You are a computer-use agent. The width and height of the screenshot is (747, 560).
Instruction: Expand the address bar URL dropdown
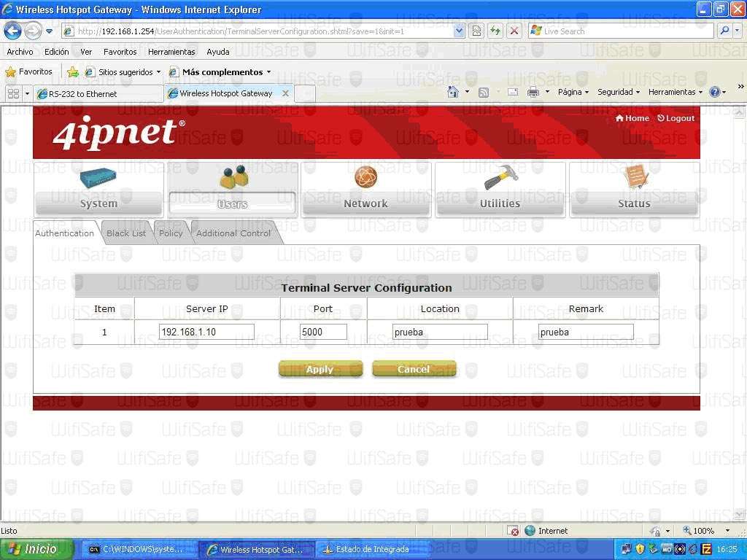[459, 31]
